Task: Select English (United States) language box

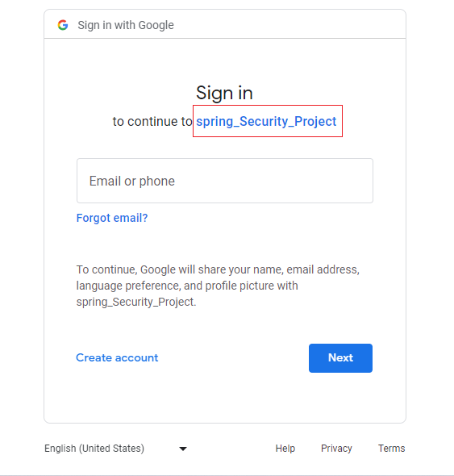Action: point(115,449)
